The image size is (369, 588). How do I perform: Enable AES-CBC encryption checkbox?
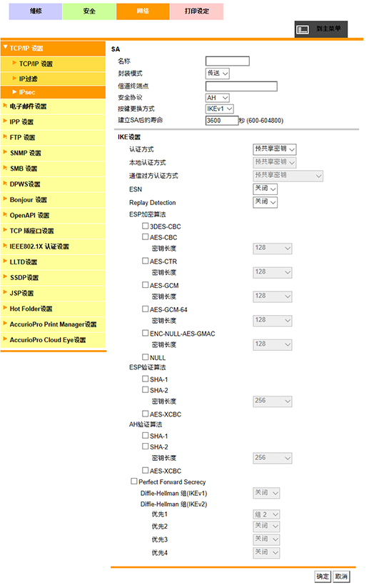(x=146, y=236)
